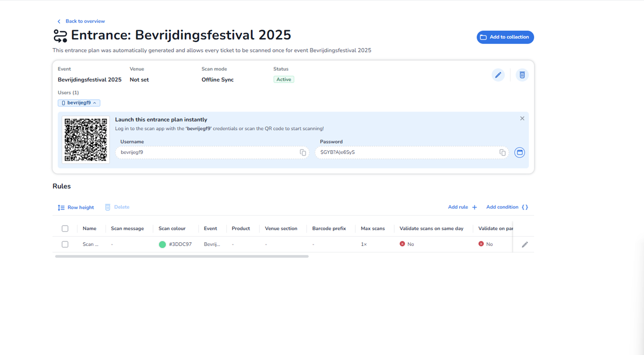Click the Max scans column header
Image resolution: width=644 pixels, height=355 pixels.
coord(372,229)
